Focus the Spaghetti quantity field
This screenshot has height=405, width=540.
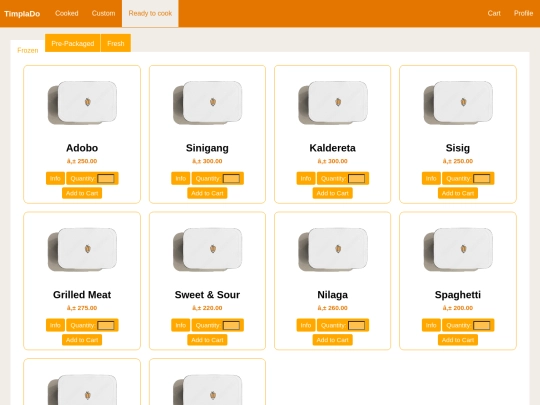click(481, 325)
